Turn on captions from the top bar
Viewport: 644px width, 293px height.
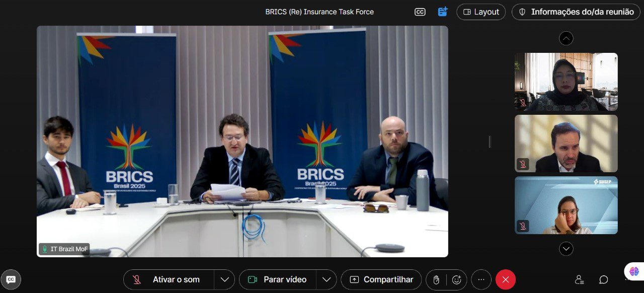420,12
